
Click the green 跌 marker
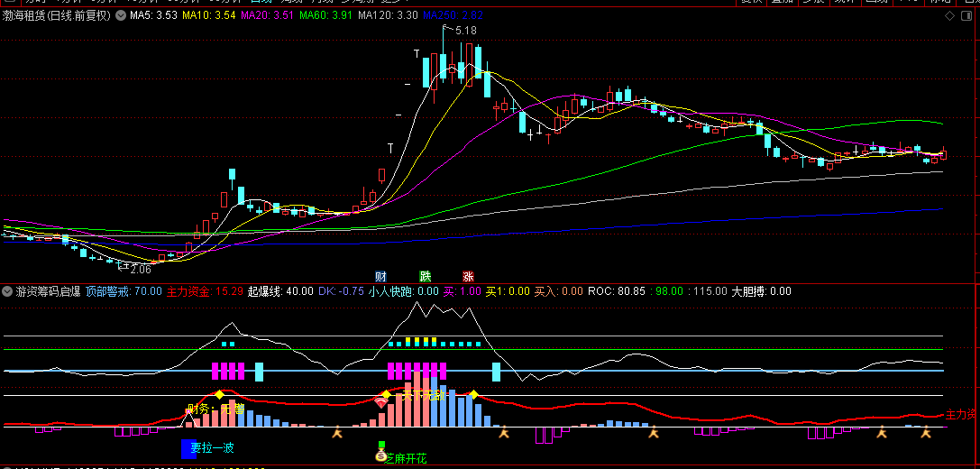click(425, 276)
